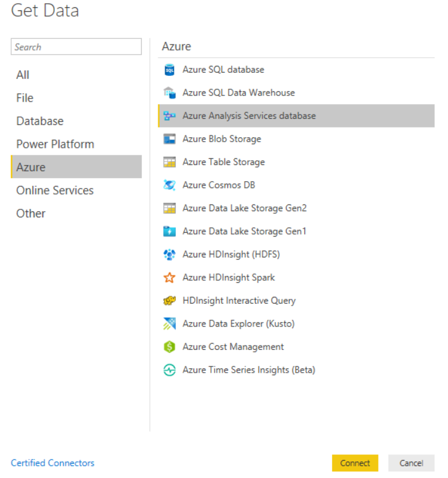Select 'Azure SQL database' text
Image resolution: width=448 pixels, height=478 pixels.
point(223,70)
